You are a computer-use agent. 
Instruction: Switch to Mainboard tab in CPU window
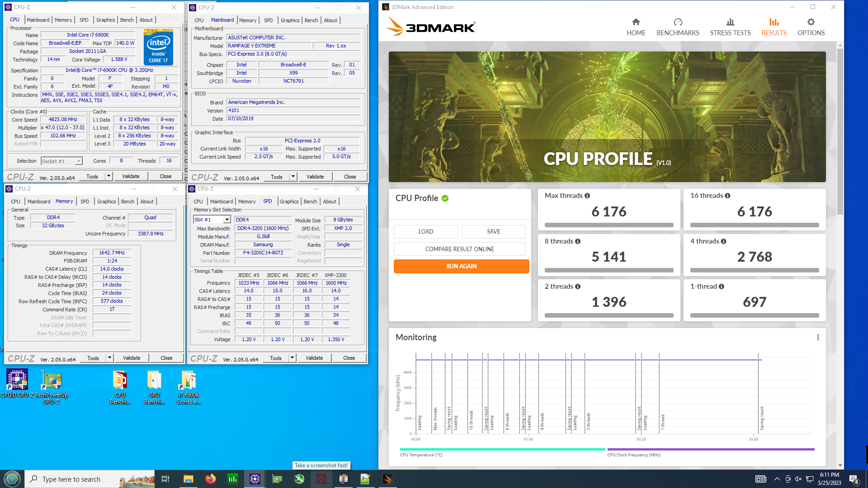[38, 20]
